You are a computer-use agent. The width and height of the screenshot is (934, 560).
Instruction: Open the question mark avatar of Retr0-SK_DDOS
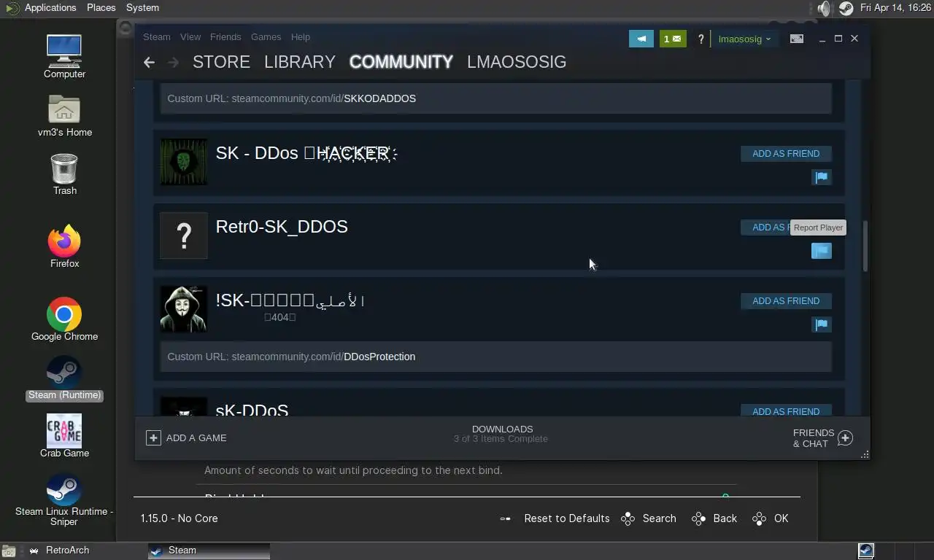coord(184,236)
